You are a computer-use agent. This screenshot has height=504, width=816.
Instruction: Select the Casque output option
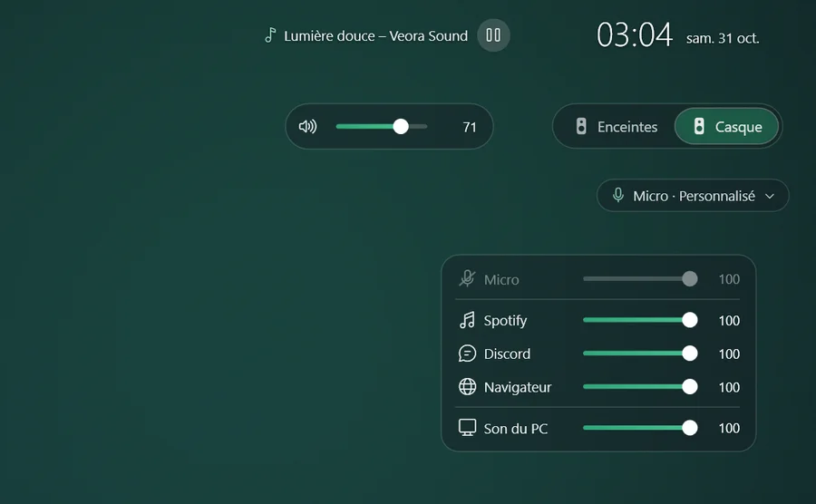click(x=726, y=126)
